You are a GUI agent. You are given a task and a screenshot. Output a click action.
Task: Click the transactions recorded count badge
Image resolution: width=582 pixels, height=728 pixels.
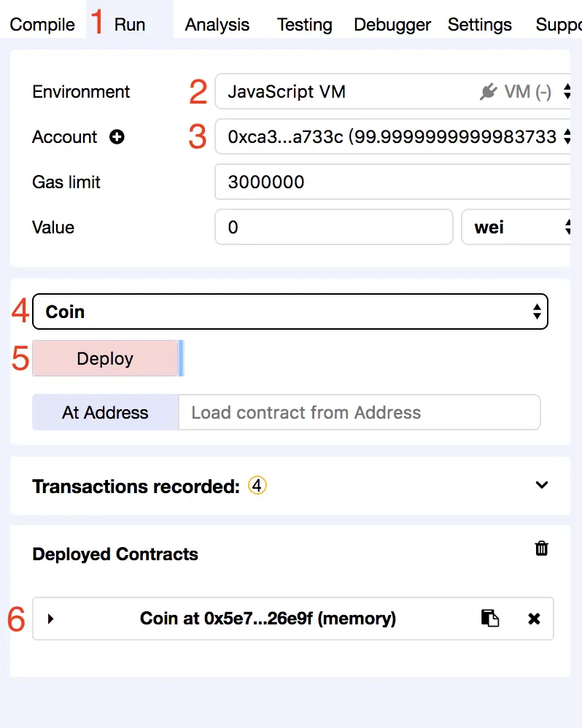tap(257, 485)
